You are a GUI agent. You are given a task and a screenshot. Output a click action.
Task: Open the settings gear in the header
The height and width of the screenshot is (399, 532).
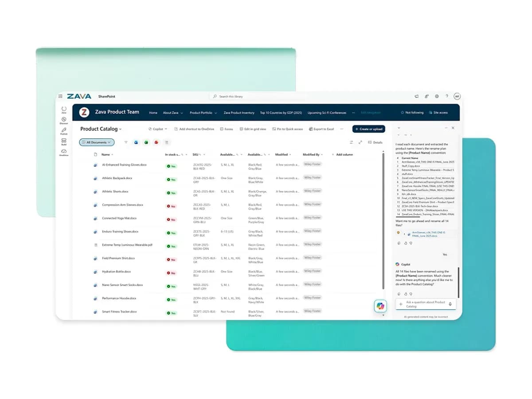point(437,96)
